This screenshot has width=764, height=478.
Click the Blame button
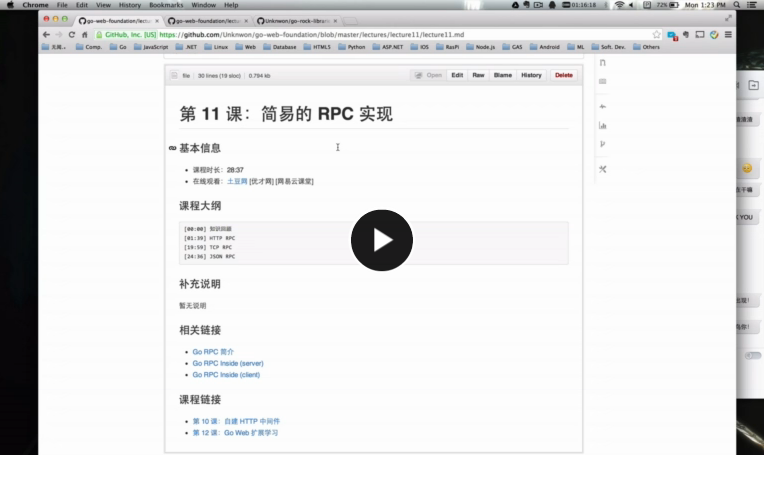click(x=502, y=76)
